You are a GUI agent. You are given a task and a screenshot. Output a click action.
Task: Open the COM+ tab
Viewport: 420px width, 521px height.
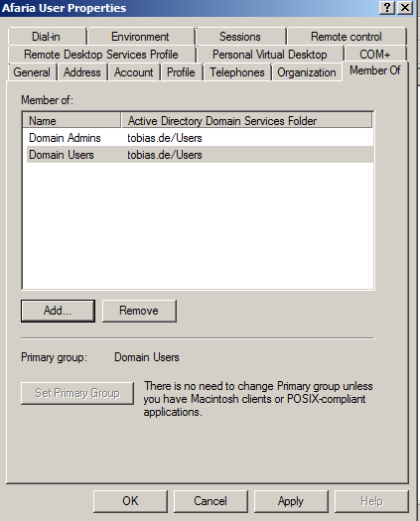click(x=375, y=55)
